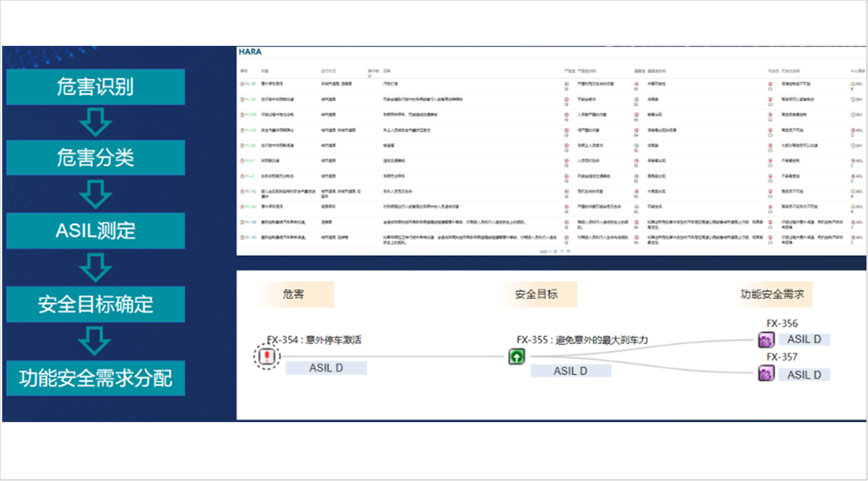Click the 安全目标 column header label
Screen dimensions: 868x481
(x=536, y=294)
